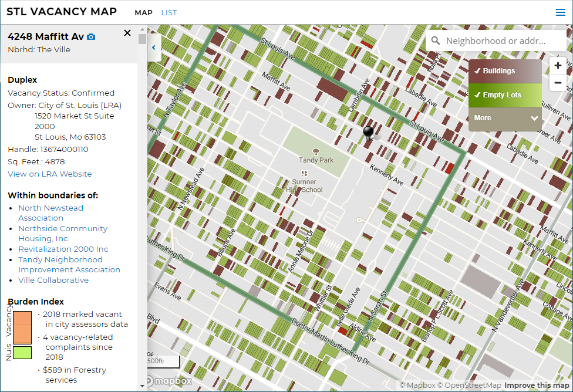This screenshot has height=392, width=573.
Task: Click the orange Vacancy burden index bar
Action: coord(22,327)
